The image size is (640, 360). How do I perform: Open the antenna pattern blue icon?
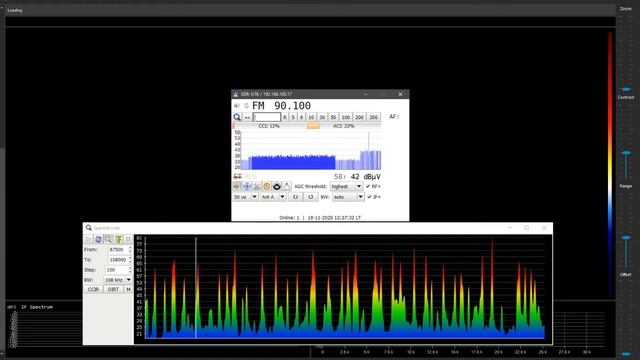coord(247,187)
